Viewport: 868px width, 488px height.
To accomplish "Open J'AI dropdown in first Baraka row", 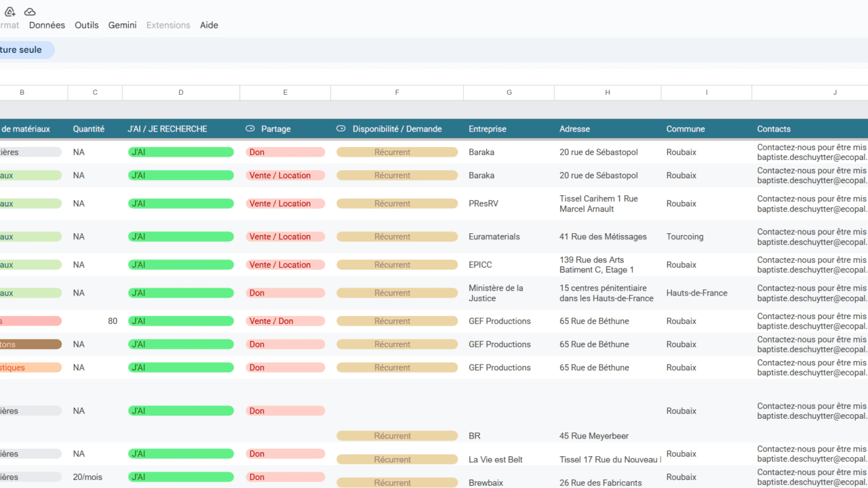I will pos(181,152).
